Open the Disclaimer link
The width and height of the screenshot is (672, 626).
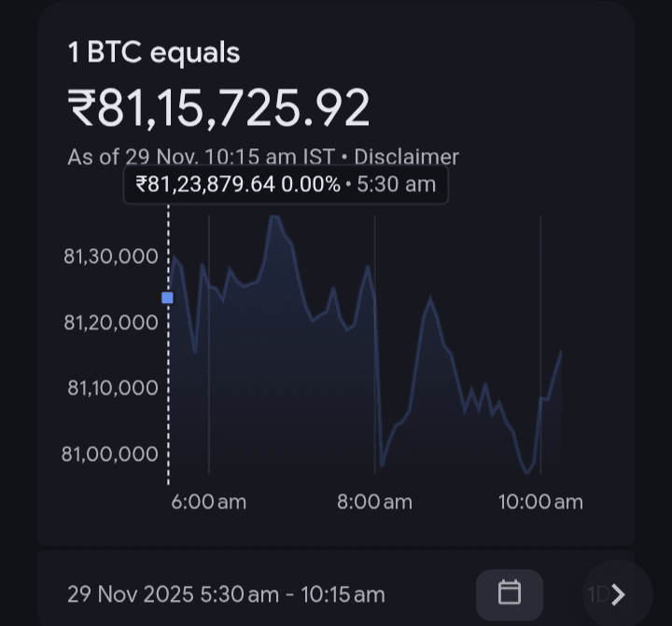coord(406,157)
